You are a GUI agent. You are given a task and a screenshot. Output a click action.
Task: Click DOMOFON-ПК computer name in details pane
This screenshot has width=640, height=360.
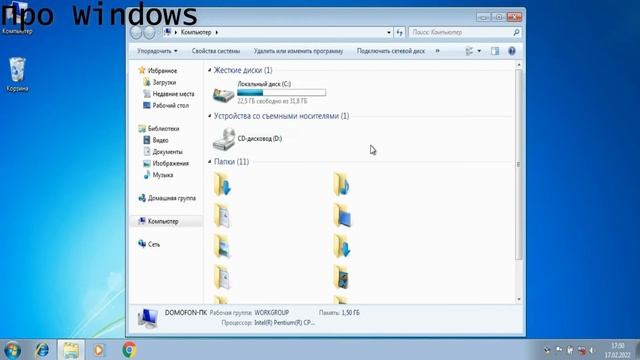(186, 312)
